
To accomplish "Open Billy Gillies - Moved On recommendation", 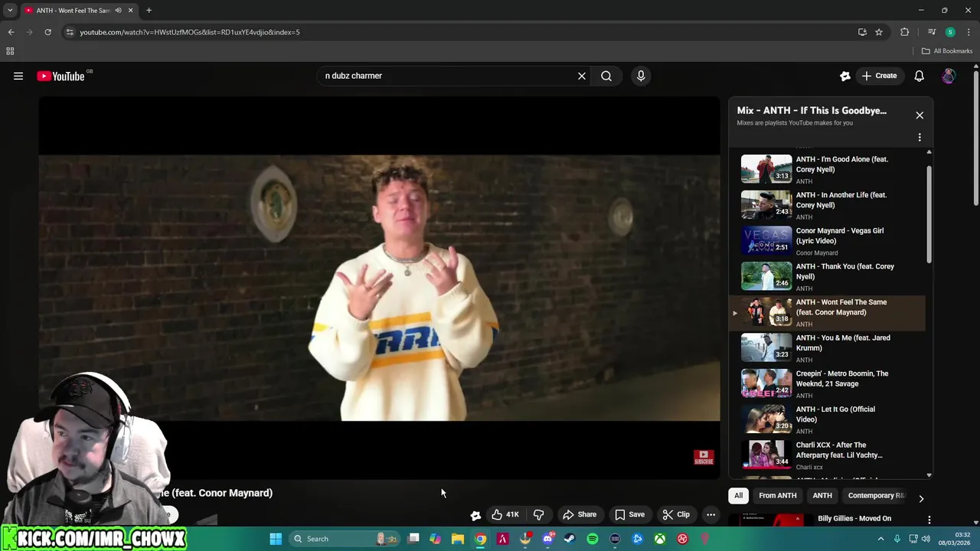I will tap(854, 518).
